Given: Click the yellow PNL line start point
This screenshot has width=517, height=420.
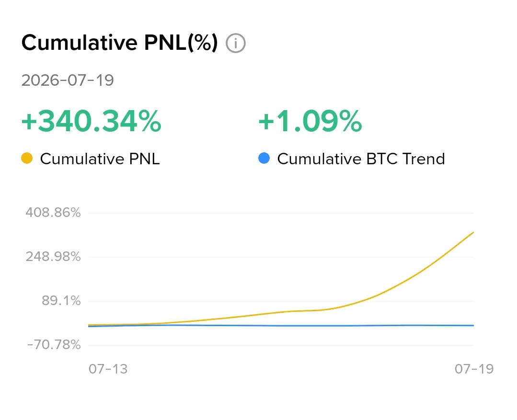Looking at the screenshot, I should click(x=89, y=325).
